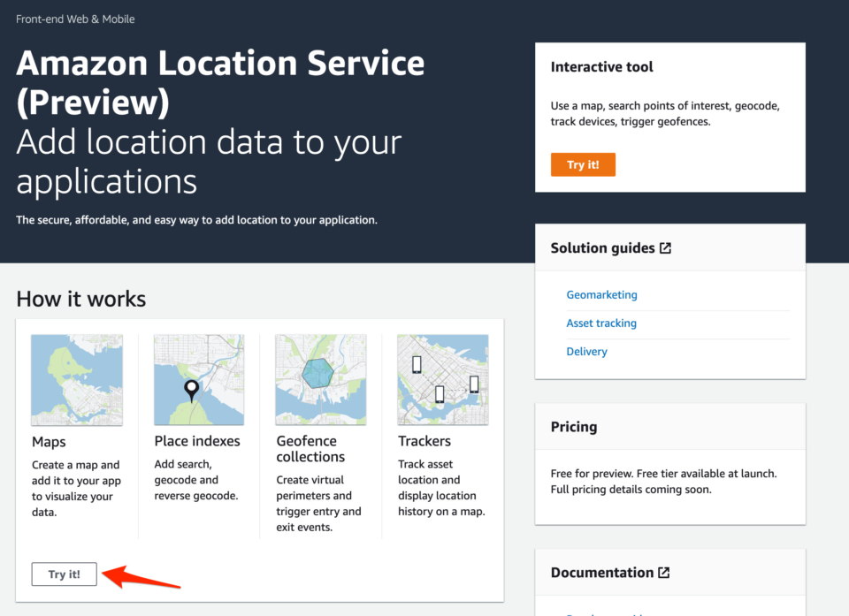849x616 pixels.
Task: Open the Trackers feature illustration
Action: 442,379
